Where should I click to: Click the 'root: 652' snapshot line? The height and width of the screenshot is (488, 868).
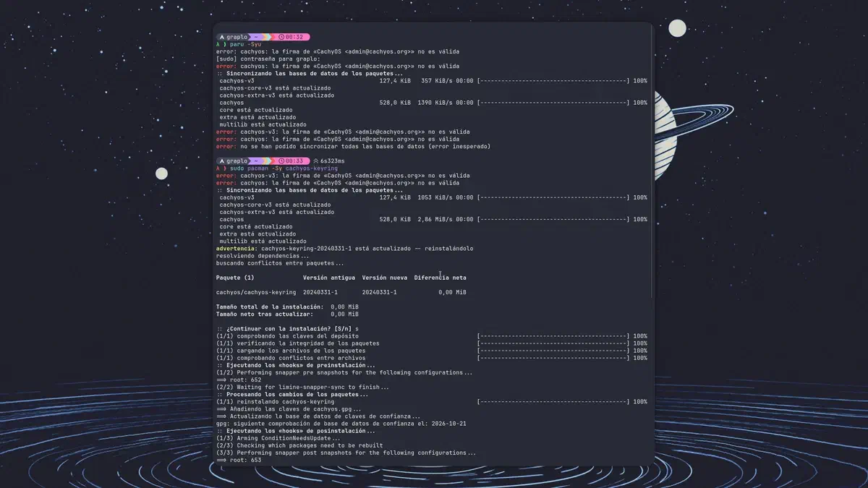239,380
